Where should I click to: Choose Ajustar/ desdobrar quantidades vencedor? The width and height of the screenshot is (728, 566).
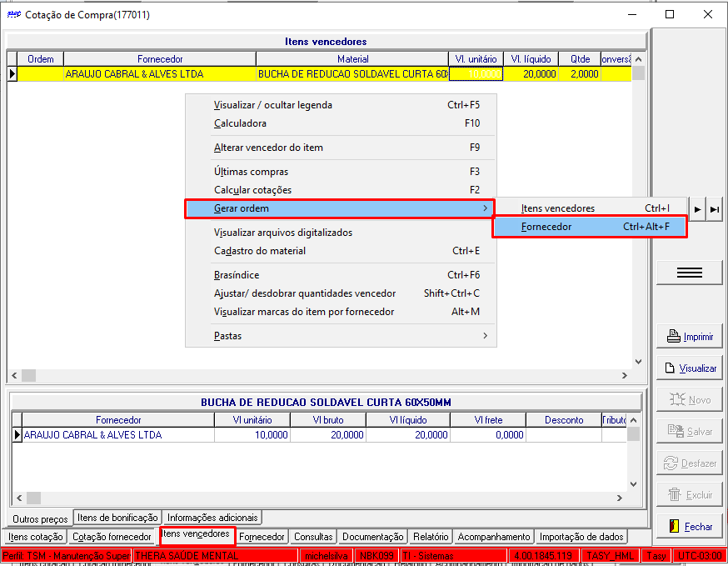click(341, 293)
